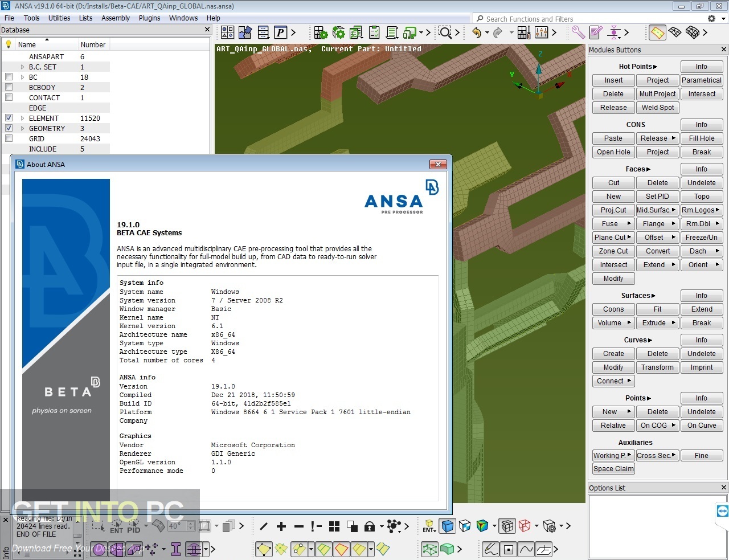729x560 pixels.
Task: Click the magnifier zoom-search toolbar icon
Action: (x=445, y=32)
